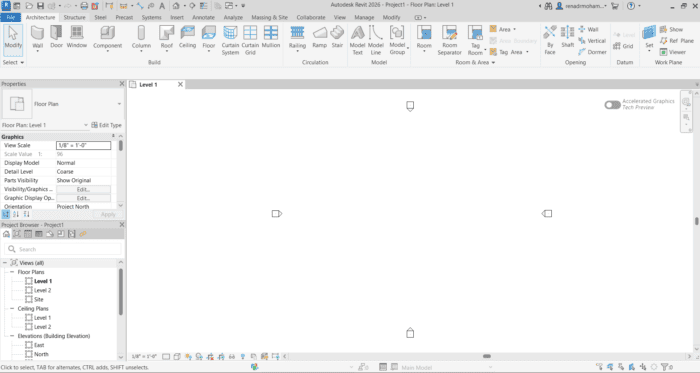Select the Column tool
This screenshot has width=700, height=373.
point(141,38)
